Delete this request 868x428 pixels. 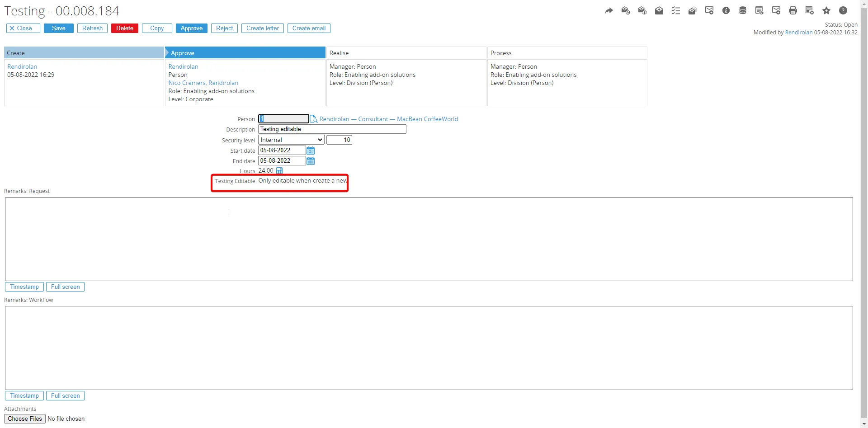[x=125, y=28]
